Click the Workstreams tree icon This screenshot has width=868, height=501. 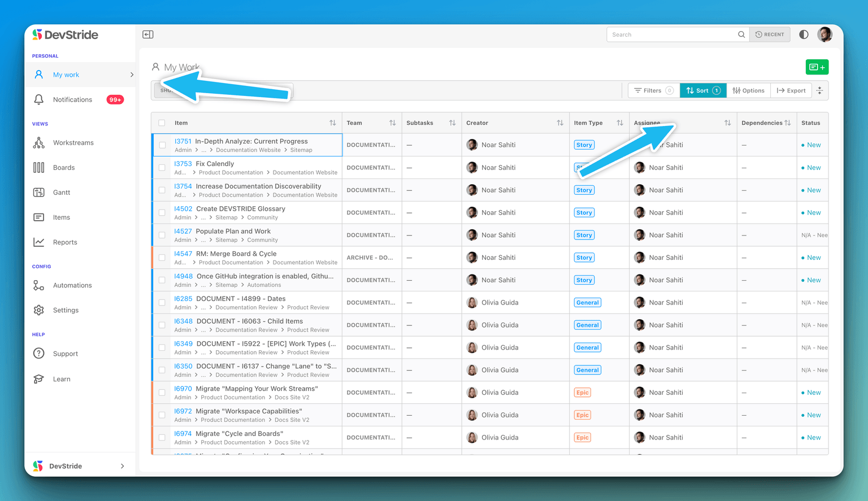tap(38, 143)
